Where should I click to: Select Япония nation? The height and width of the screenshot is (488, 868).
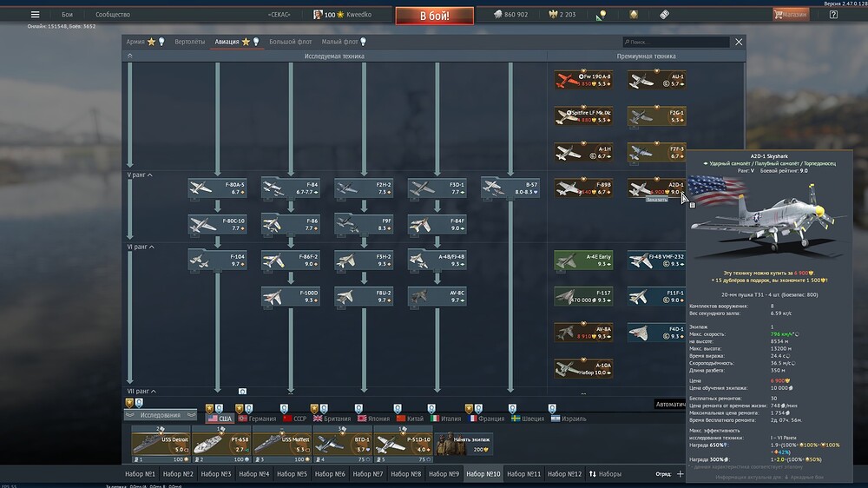[373, 419]
